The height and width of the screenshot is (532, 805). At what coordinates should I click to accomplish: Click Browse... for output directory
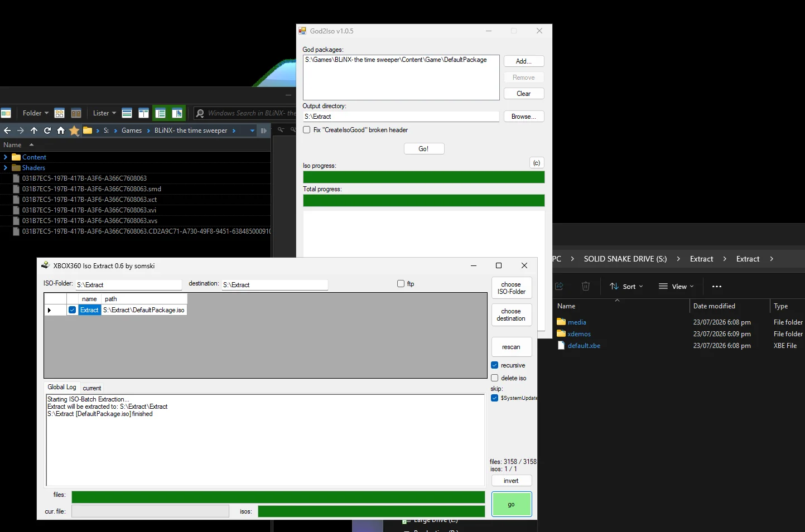click(524, 117)
